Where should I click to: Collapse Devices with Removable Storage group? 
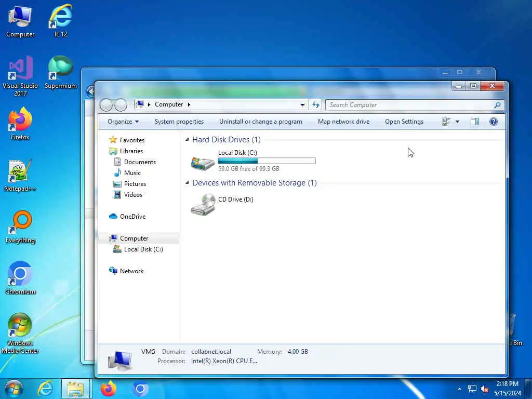pyautogui.click(x=187, y=182)
